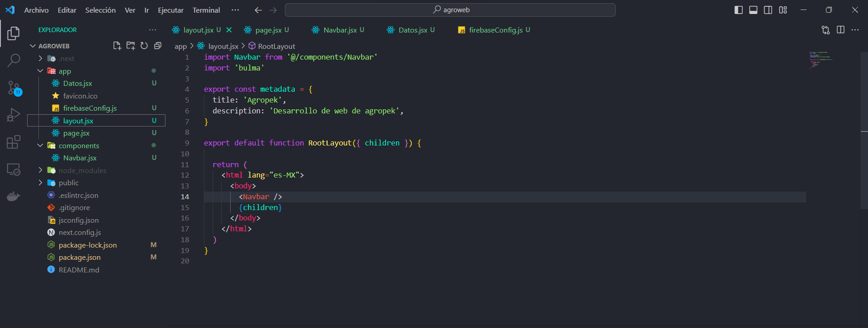
Task: Toggle the primary side bar
Action: coord(739,10)
